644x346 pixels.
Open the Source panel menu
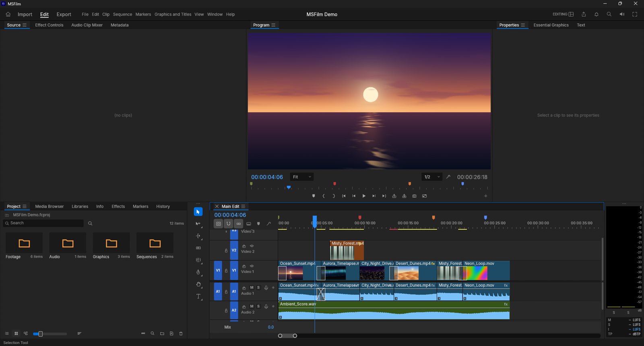click(25, 25)
